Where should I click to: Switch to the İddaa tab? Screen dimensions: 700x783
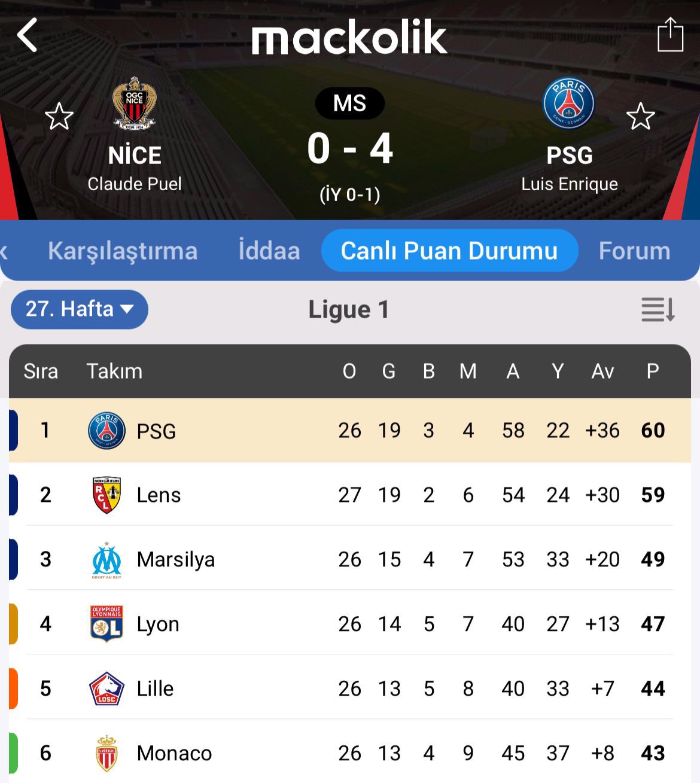pyautogui.click(x=269, y=251)
